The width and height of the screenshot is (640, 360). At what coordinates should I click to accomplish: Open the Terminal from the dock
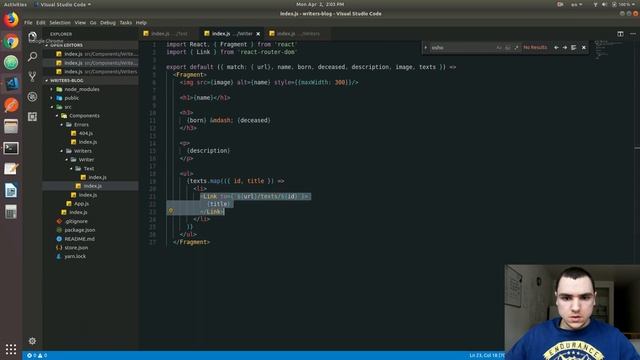pyautogui.click(x=11, y=148)
